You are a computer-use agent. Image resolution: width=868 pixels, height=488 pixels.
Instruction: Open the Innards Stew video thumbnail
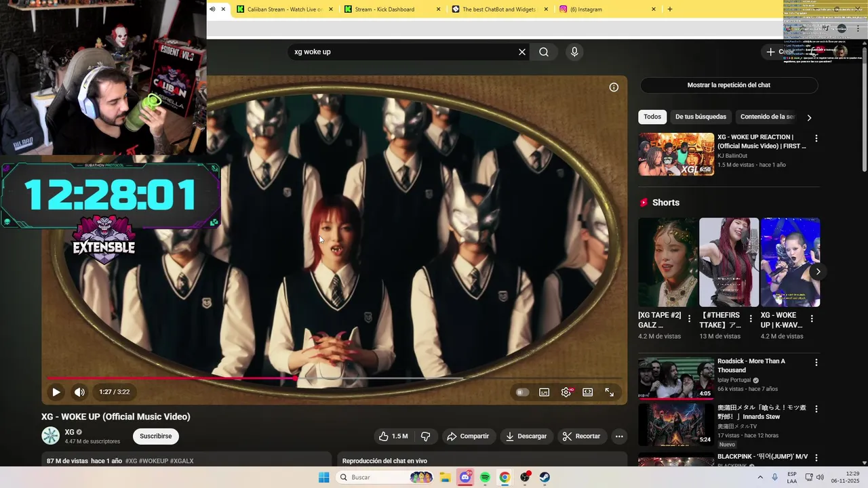coord(676,424)
